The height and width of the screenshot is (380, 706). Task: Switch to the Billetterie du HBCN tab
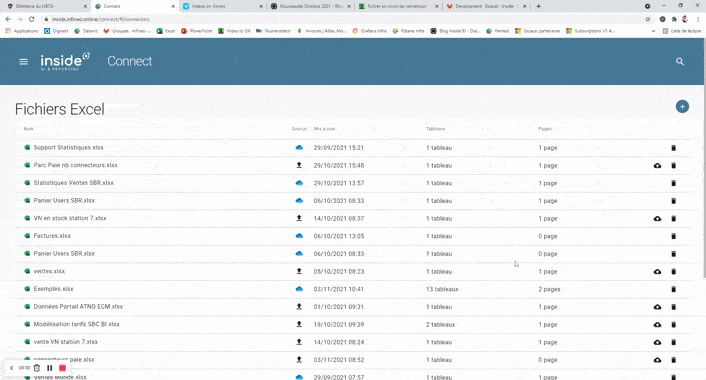tap(47, 6)
